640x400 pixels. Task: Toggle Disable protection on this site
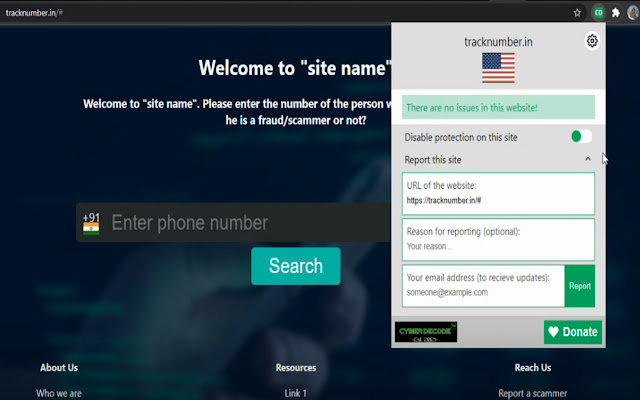(581, 136)
